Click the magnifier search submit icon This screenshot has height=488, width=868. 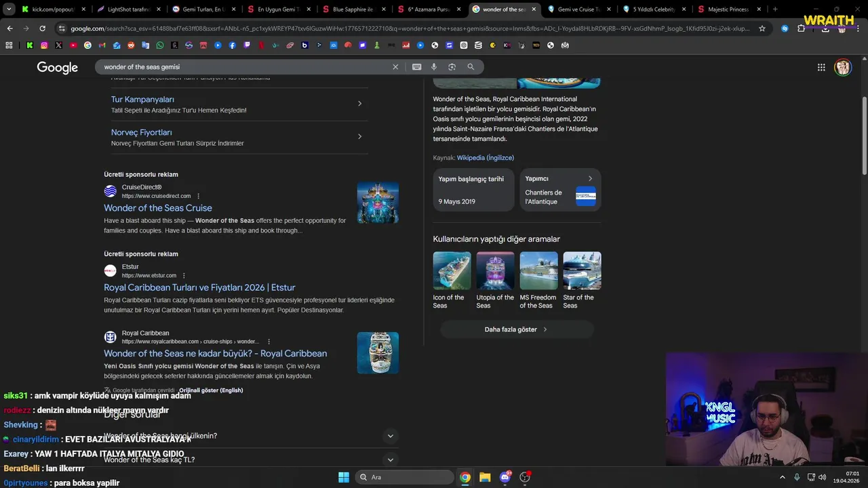click(x=471, y=66)
